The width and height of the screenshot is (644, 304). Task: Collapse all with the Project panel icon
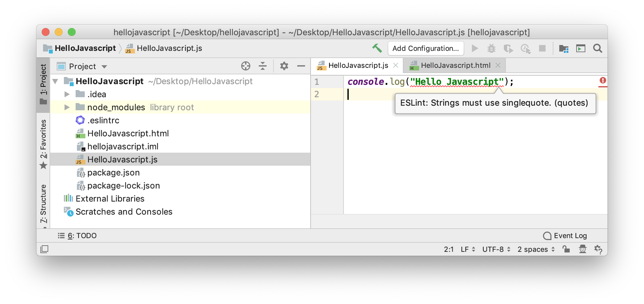262,66
